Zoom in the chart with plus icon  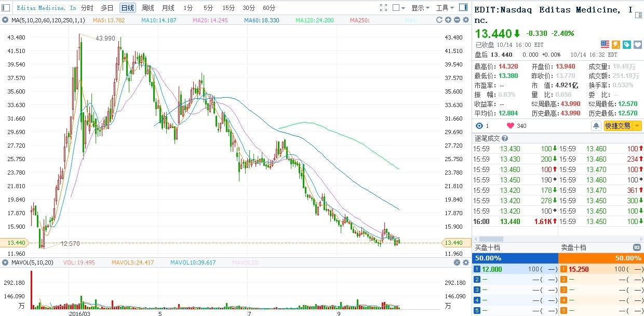pos(448,20)
